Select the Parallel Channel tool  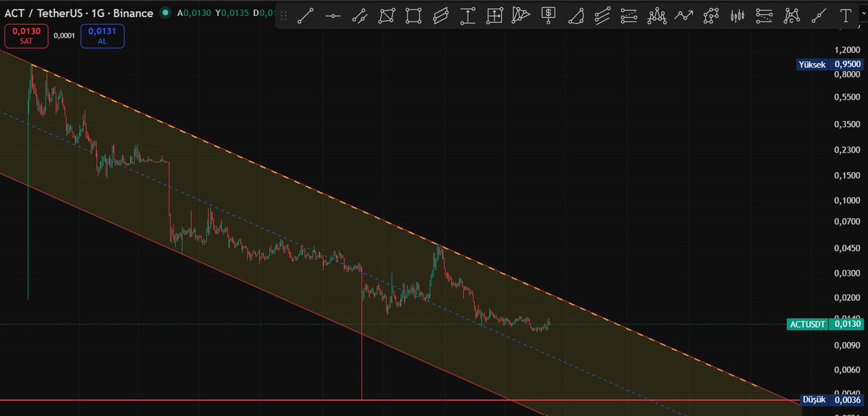pos(441,15)
